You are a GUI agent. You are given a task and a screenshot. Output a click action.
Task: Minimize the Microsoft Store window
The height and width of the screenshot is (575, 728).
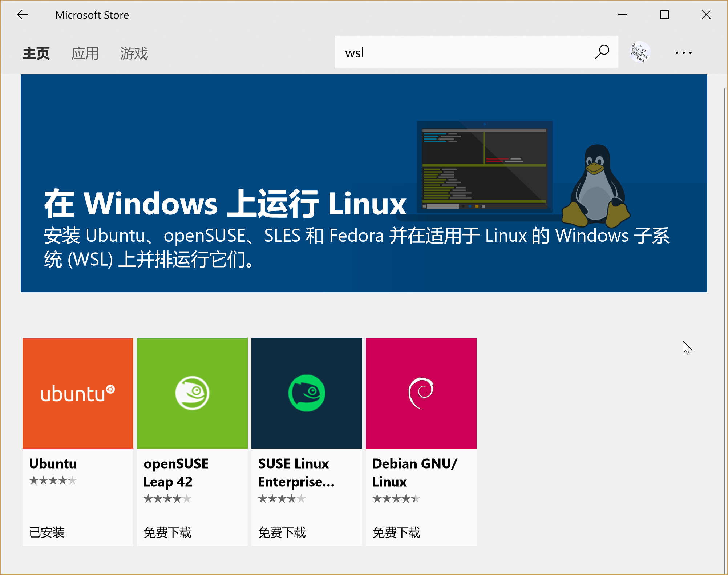[x=623, y=15]
